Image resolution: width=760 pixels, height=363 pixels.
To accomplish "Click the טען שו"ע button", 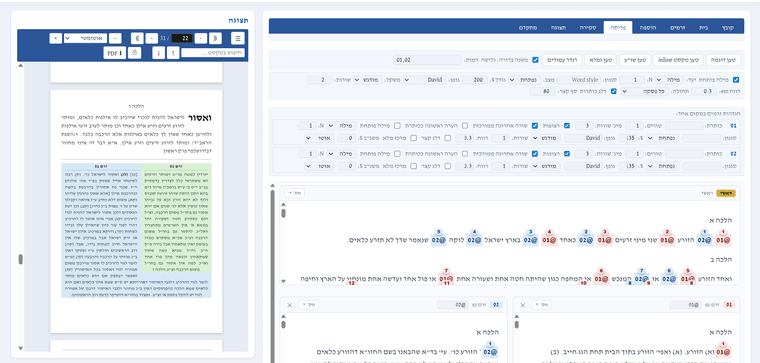I will point(634,60).
